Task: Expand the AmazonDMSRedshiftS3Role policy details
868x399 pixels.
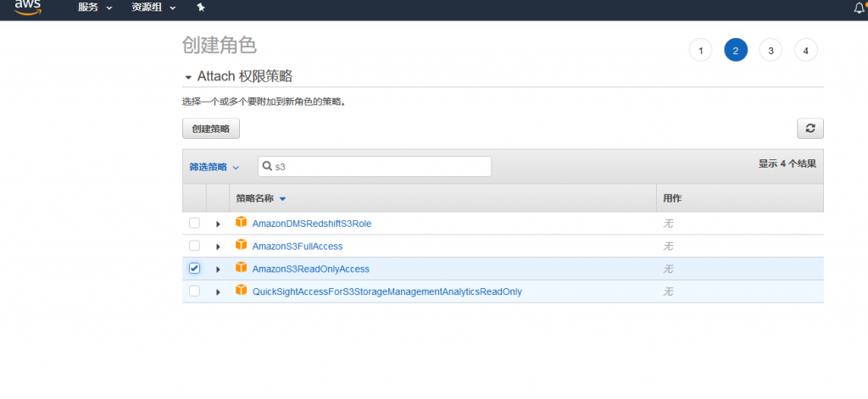Action: (218, 224)
